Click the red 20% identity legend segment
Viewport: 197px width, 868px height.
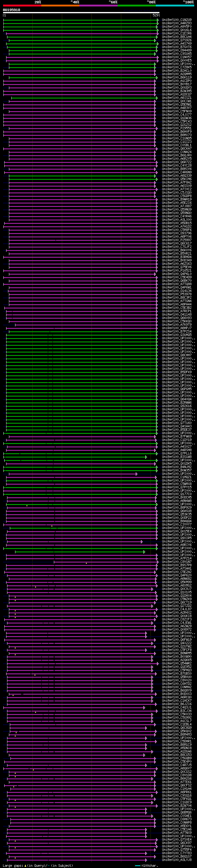coord(22,6)
